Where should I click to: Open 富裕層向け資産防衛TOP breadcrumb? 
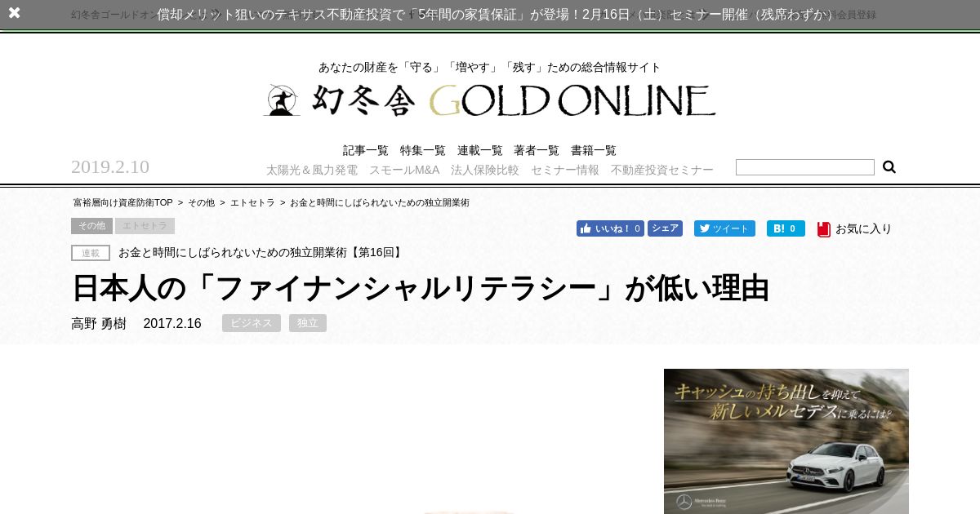(123, 202)
